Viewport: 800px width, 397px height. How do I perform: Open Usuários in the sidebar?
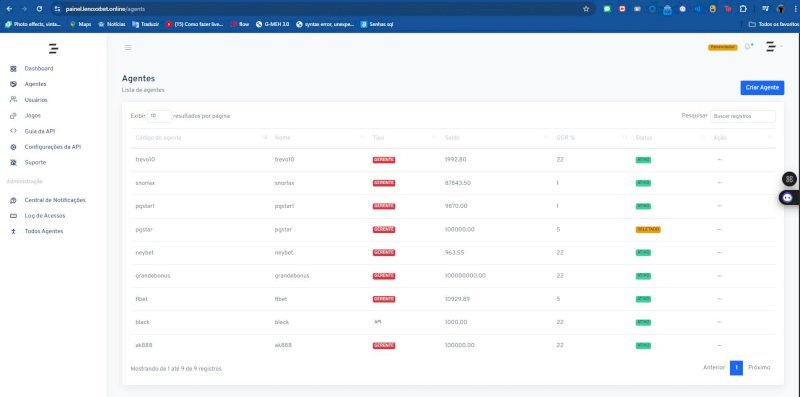[36, 100]
